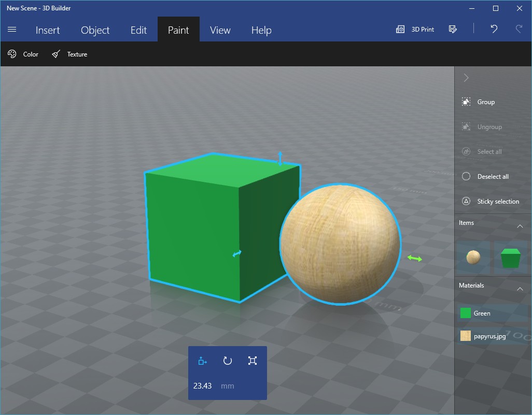This screenshot has width=532, height=415.
Task: Collapse the Materials section
Action: click(x=520, y=289)
